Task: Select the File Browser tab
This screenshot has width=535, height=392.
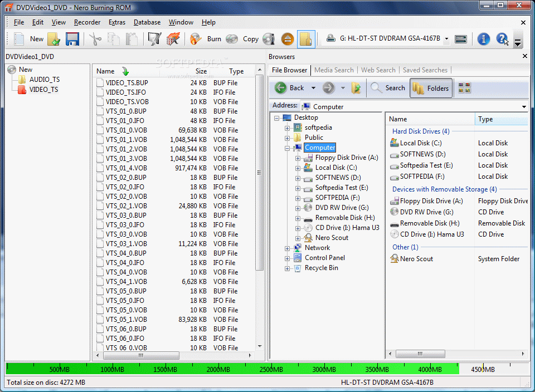Action: [289, 70]
